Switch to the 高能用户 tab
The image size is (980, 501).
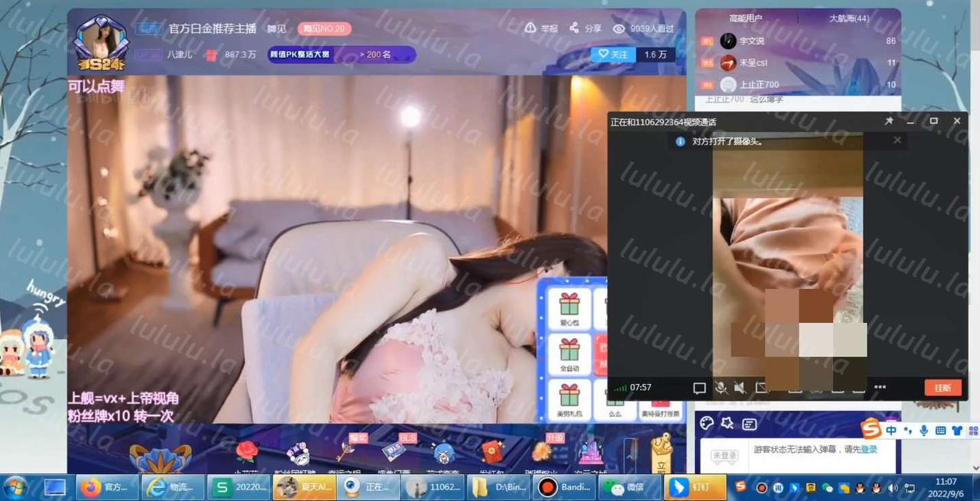pos(745,18)
